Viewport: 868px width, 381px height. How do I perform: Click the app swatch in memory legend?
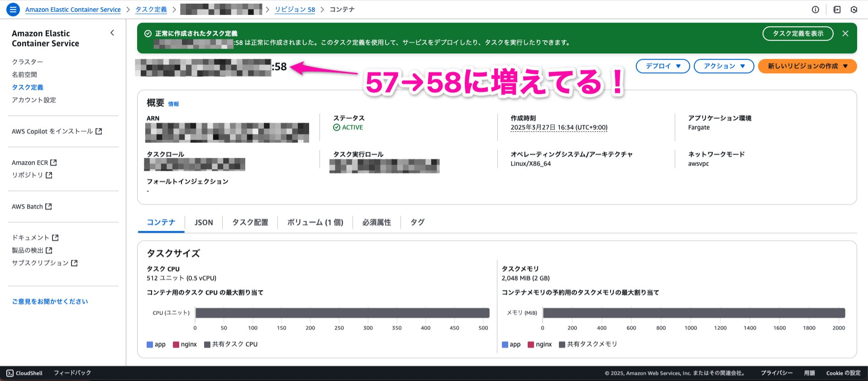tap(505, 344)
